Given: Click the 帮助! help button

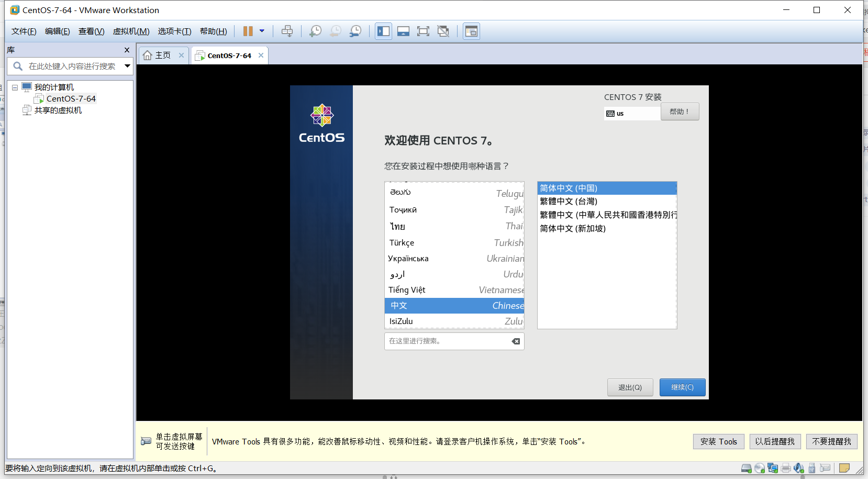Looking at the screenshot, I should (680, 112).
